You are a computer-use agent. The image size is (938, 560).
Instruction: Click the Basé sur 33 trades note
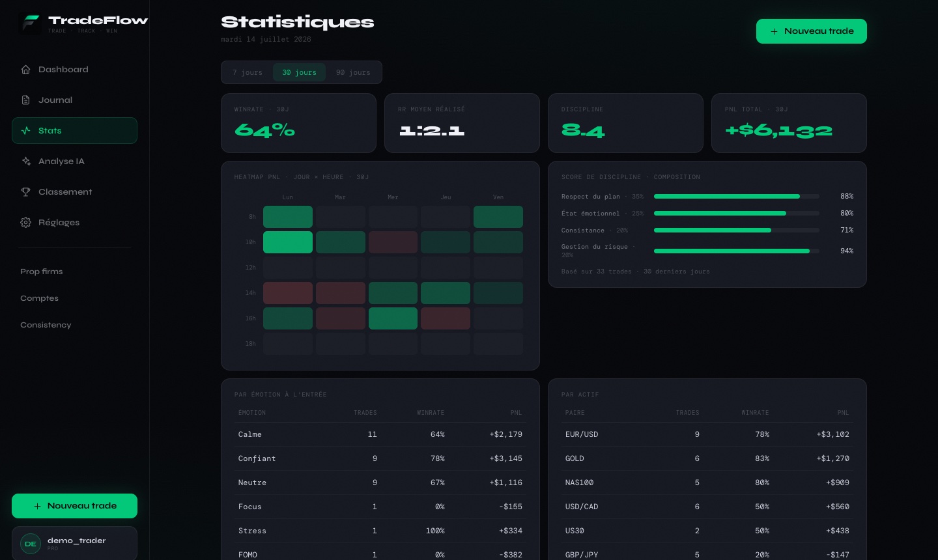click(636, 272)
